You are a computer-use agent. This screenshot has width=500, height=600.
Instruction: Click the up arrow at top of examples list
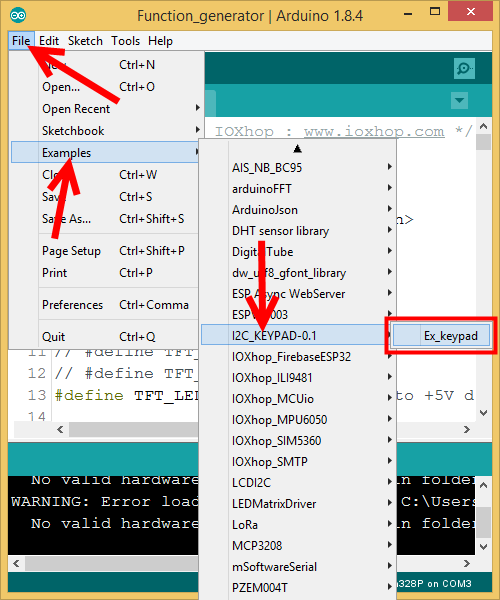pos(297,148)
